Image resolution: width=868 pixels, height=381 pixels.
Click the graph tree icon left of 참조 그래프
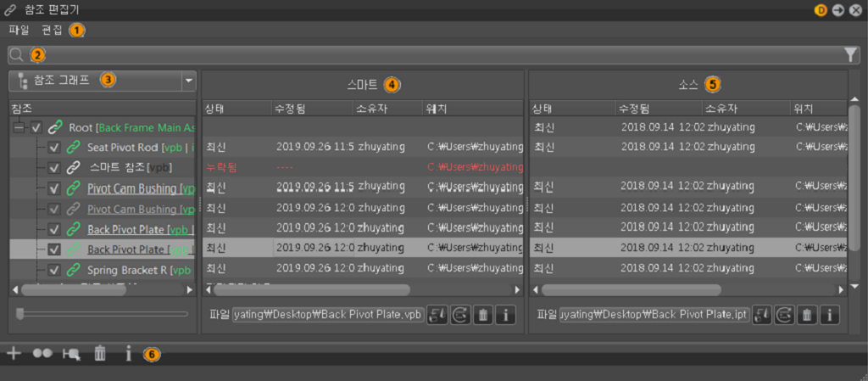tap(22, 80)
